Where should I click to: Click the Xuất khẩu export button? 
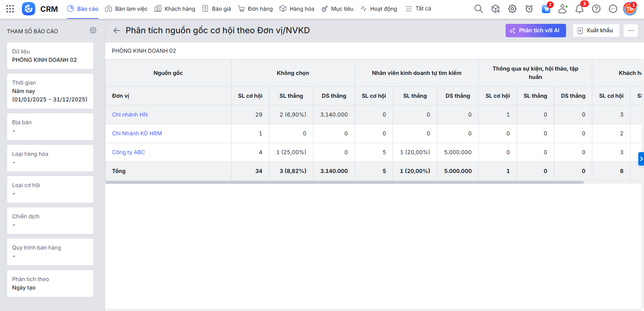click(x=596, y=31)
